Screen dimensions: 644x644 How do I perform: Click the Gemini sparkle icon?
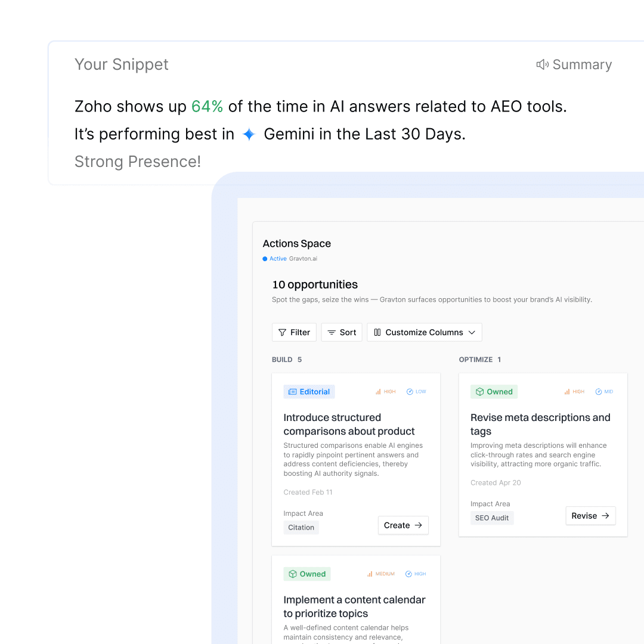249,134
